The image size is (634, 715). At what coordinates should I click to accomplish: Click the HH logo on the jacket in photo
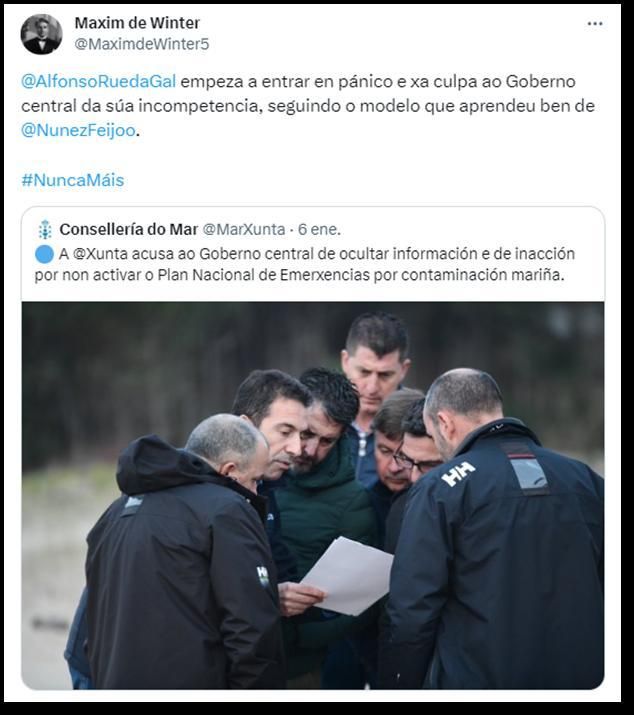[458, 474]
